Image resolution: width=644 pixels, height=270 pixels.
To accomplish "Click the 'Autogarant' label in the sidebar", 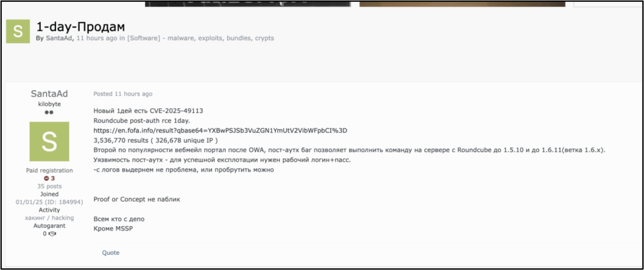I will (49, 225).
